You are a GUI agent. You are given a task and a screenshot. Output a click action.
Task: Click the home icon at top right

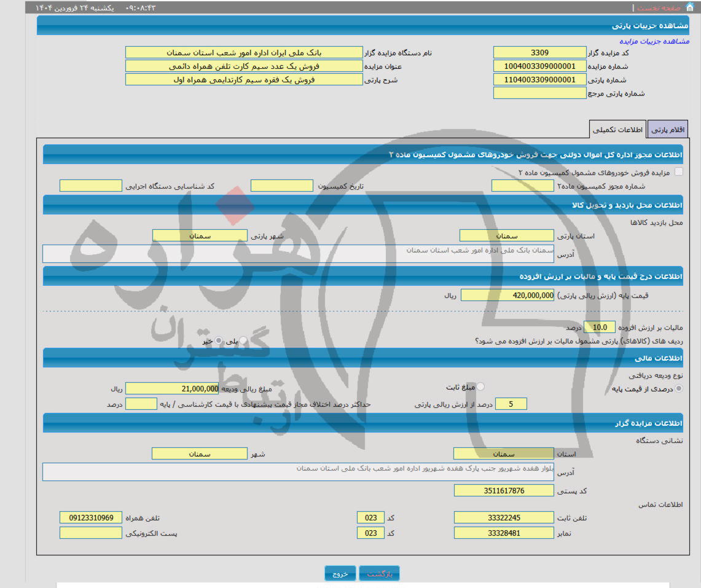point(689,7)
